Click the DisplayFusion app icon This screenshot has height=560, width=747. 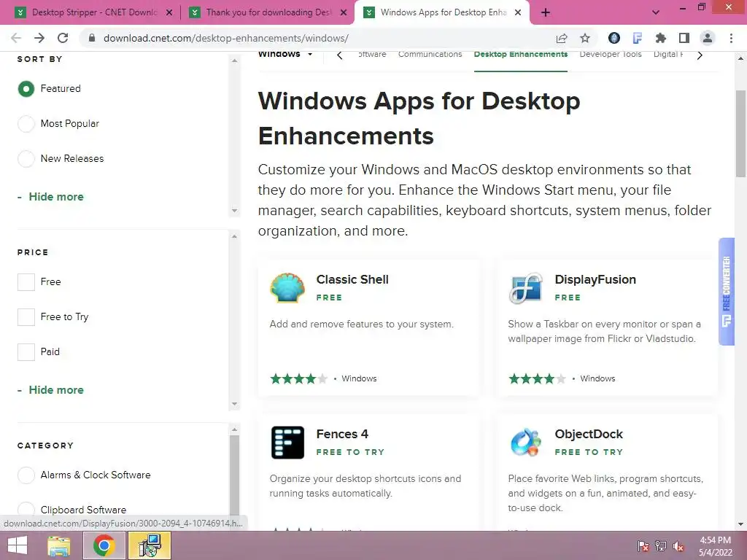coord(525,287)
